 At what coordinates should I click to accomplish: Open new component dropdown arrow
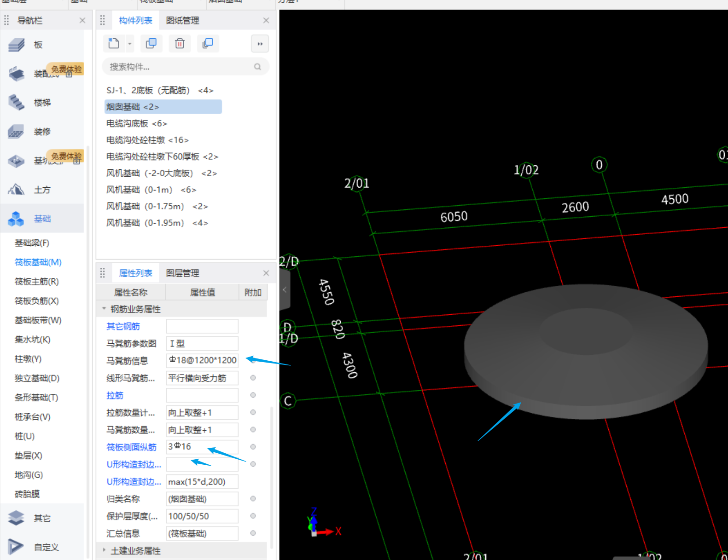(130, 44)
